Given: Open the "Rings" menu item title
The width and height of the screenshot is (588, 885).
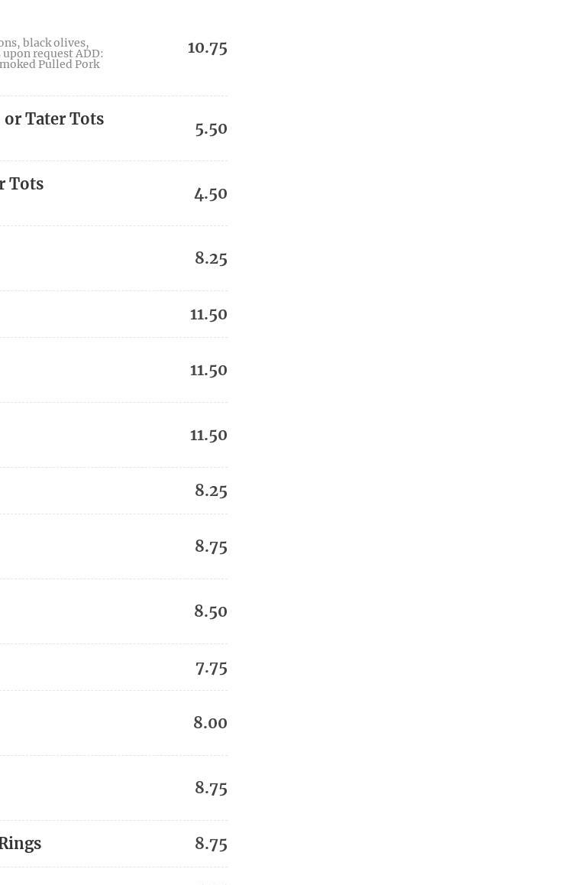Looking at the screenshot, I should [21, 844].
